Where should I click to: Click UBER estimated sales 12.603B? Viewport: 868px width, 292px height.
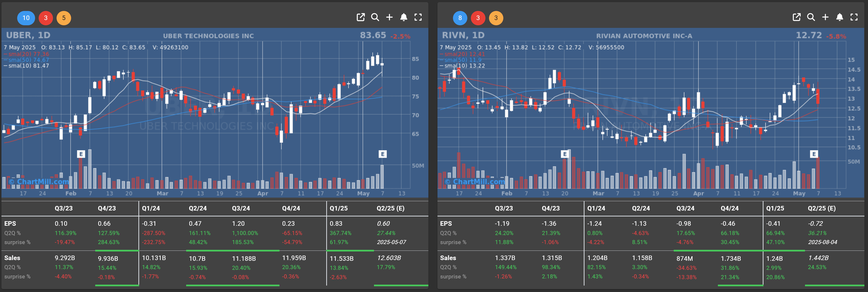click(x=389, y=258)
